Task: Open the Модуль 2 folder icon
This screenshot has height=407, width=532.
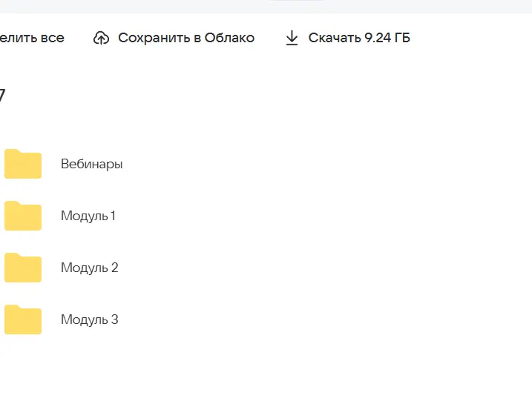Action: pos(23,268)
